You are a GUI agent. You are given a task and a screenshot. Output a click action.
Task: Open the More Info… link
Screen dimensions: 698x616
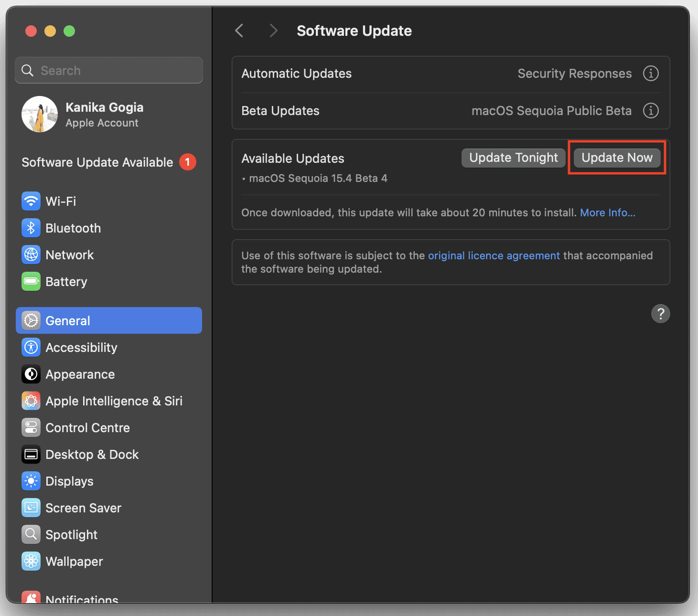tap(607, 212)
